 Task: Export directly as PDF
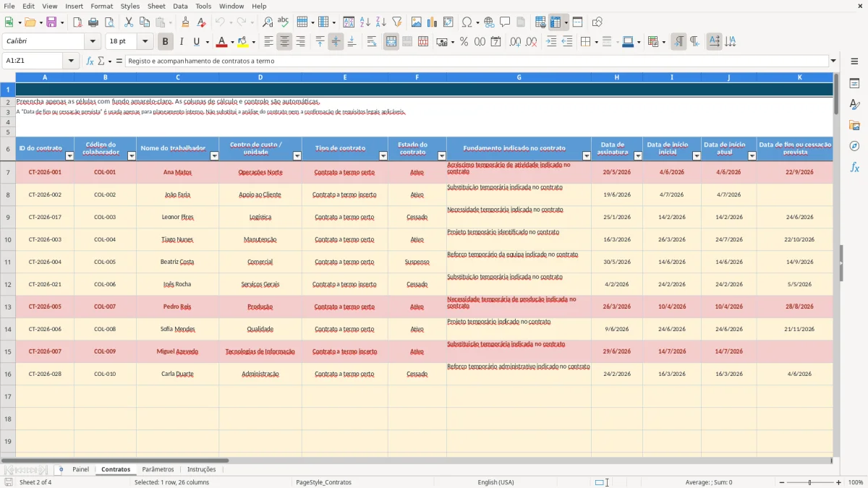[x=77, y=22]
